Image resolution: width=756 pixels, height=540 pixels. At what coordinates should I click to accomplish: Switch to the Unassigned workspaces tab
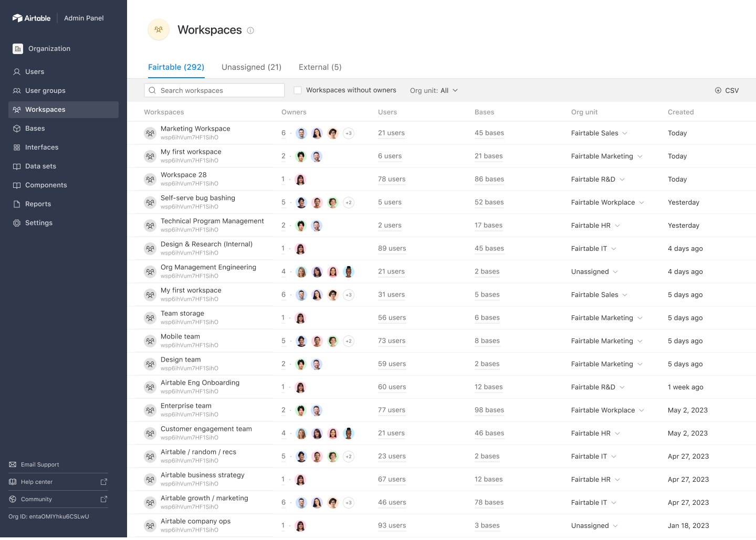pyautogui.click(x=251, y=67)
